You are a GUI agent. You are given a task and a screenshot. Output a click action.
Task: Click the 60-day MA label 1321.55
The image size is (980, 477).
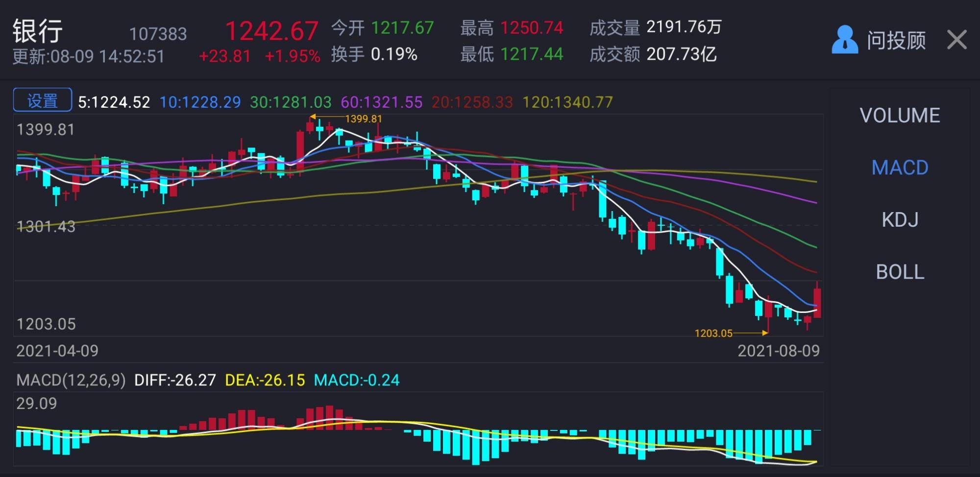click(381, 102)
